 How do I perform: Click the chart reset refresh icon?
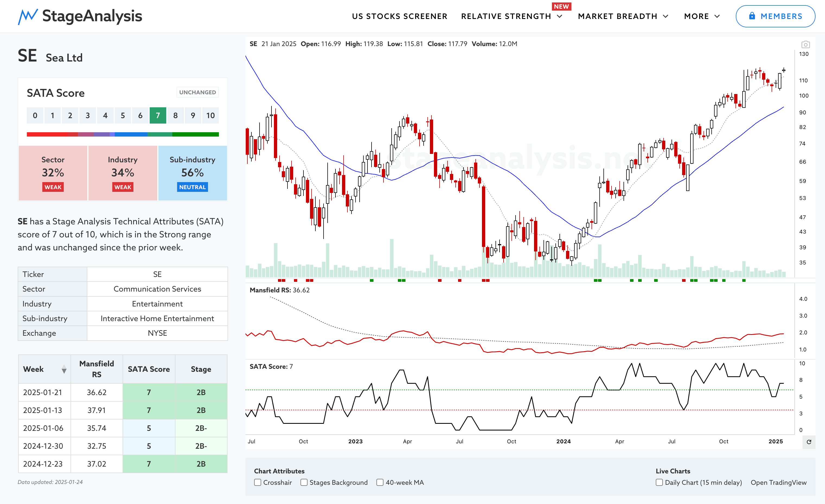[809, 442]
